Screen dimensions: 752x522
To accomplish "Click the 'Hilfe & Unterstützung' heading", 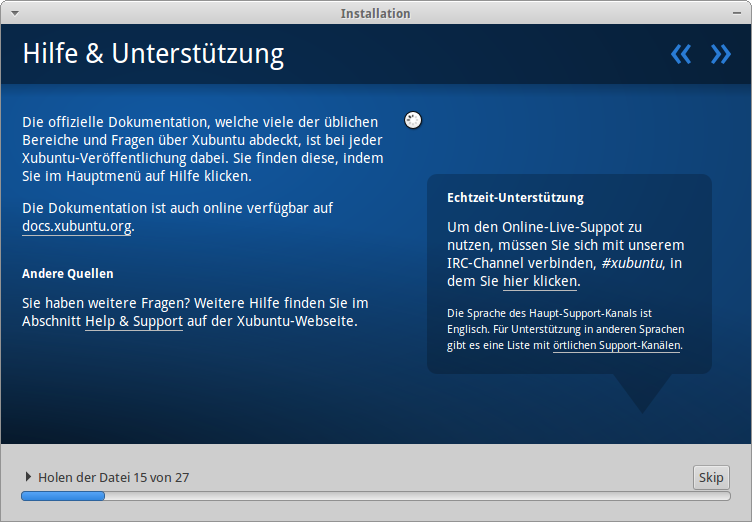I will [x=153, y=54].
